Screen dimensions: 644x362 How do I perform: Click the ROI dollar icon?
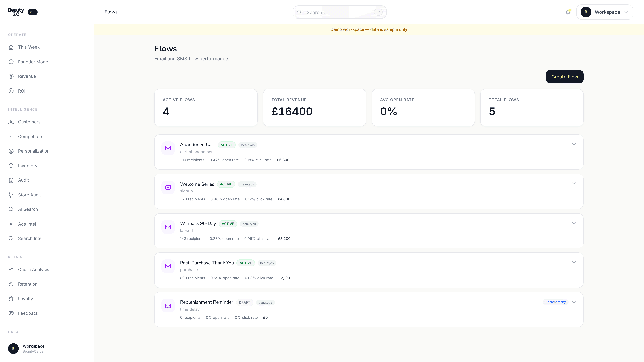(x=11, y=91)
